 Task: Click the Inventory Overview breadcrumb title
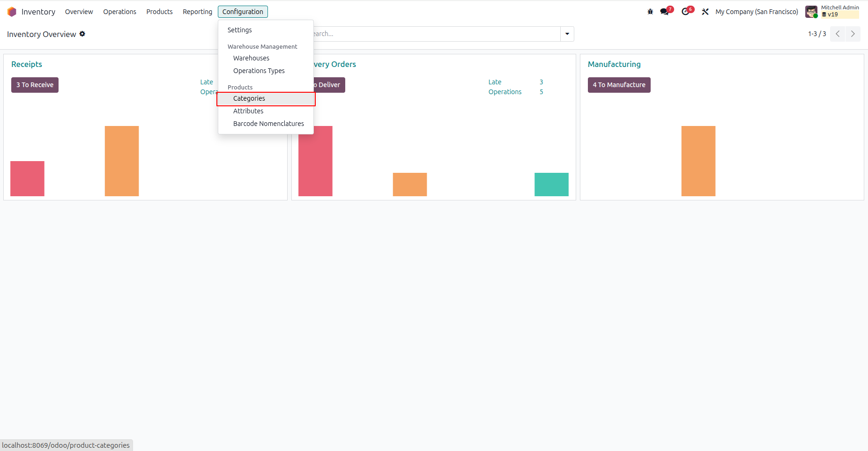pyautogui.click(x=41, y=34)
